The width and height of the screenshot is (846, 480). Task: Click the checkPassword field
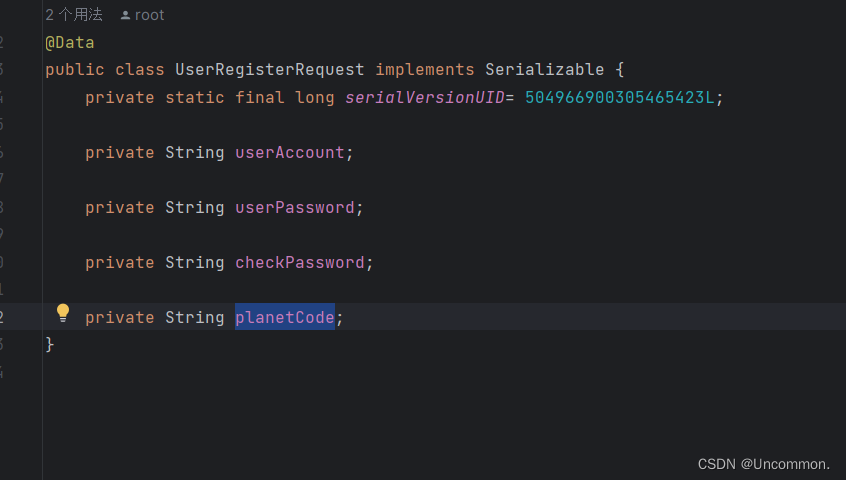coord(300,263)
